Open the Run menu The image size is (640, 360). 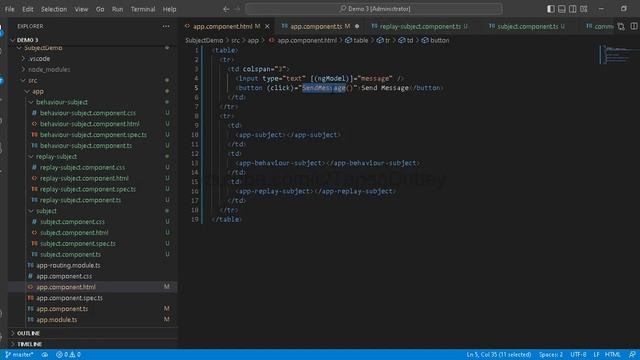118,9
